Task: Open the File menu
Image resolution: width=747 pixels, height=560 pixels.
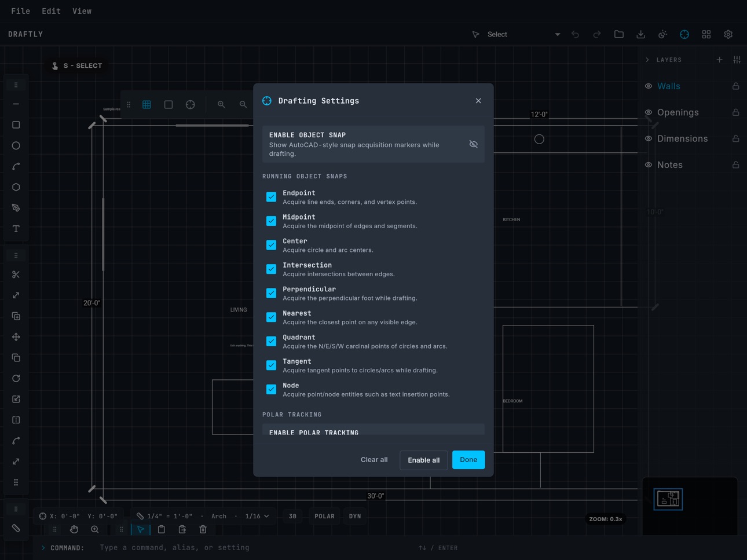Action: click(x=21, y=11)
